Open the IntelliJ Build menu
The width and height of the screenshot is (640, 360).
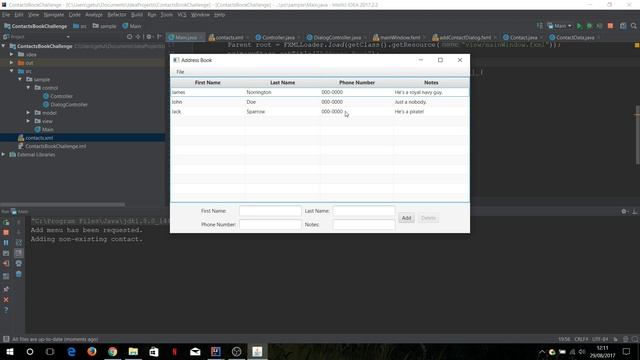[137, 15]
